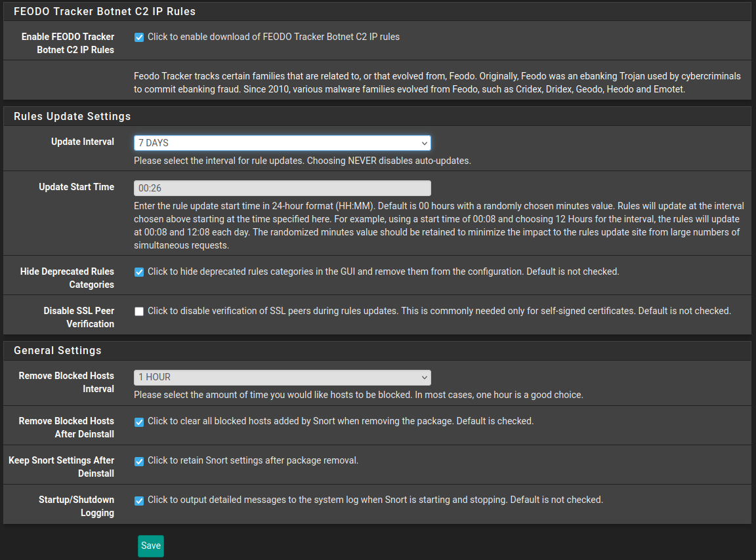This screenshot has height=560, width=756.
Task: Click the Update Start Time field
Action: point(282,188)
